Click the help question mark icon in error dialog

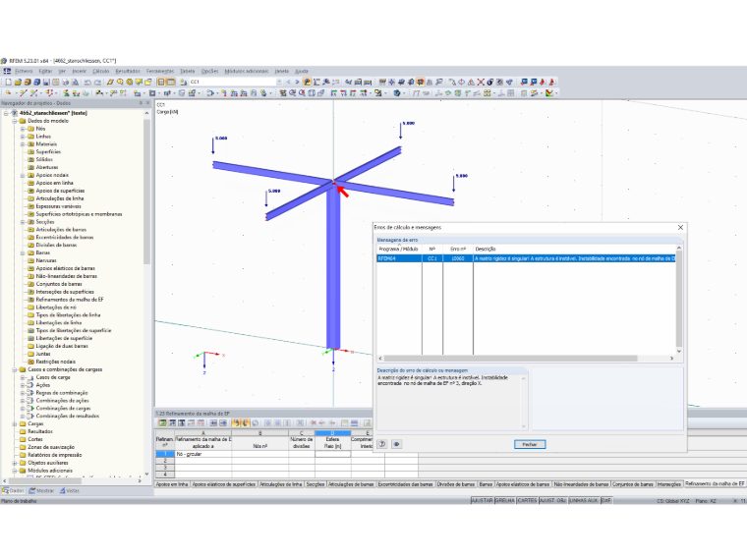coord(382,444)
